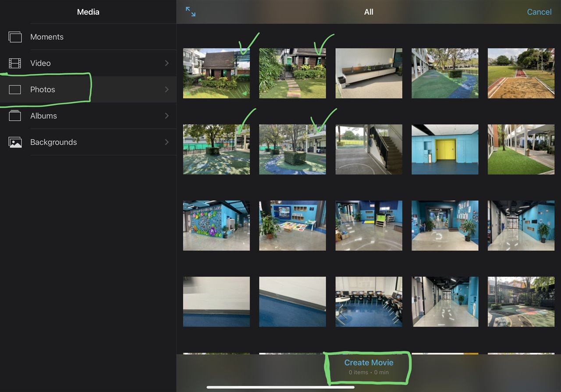Open the Backgrounds media category
Screen dimensions: 561x392
tap(88, 142)
